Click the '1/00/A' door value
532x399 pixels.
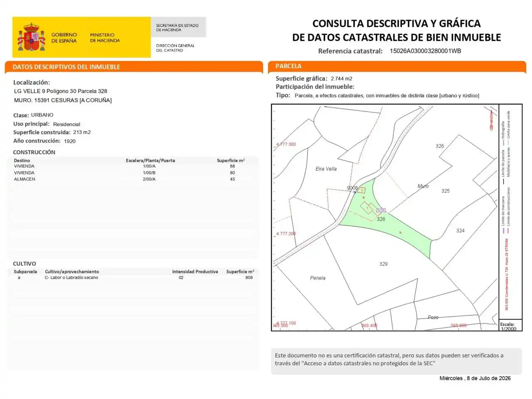click(149, 166)
